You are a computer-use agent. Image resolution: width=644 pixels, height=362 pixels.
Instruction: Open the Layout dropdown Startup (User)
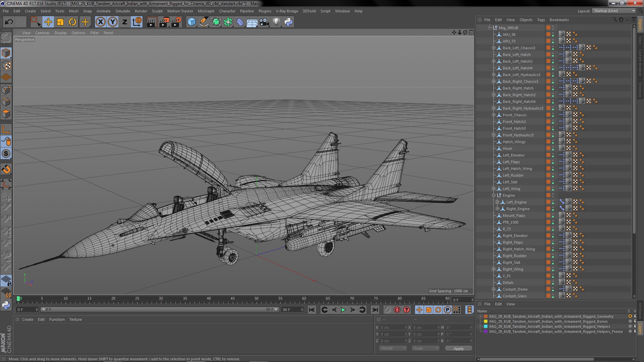point(613,11)
